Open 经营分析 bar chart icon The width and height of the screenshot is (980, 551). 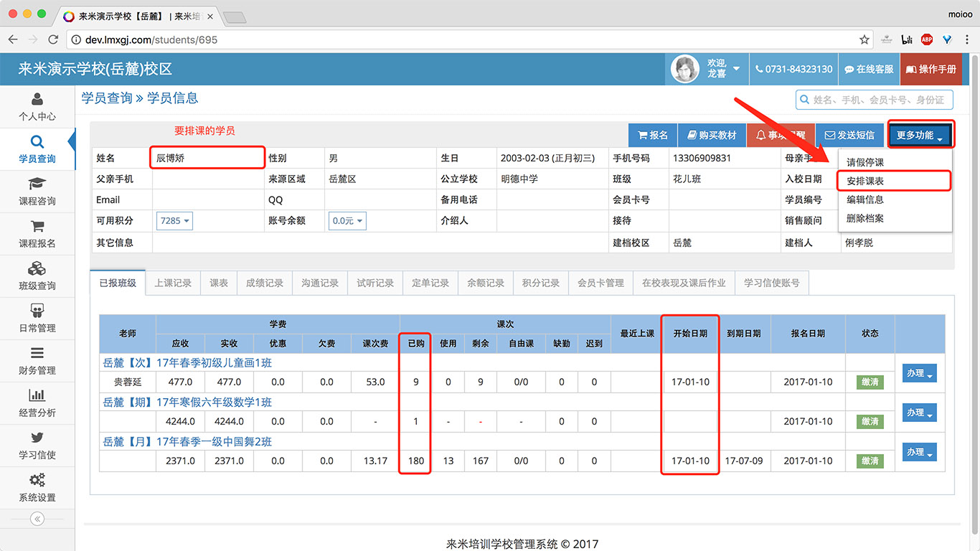pyautogui.click(x=37, y=395)
